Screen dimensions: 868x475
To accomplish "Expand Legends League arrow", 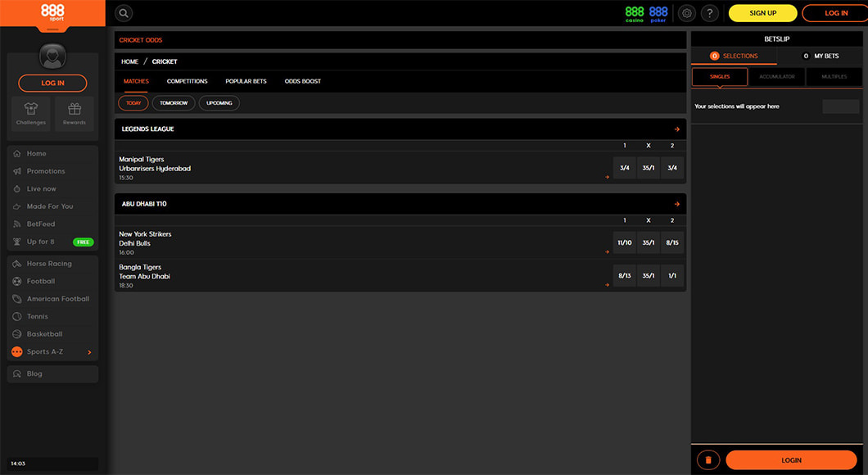I will [x=676, y=129].
